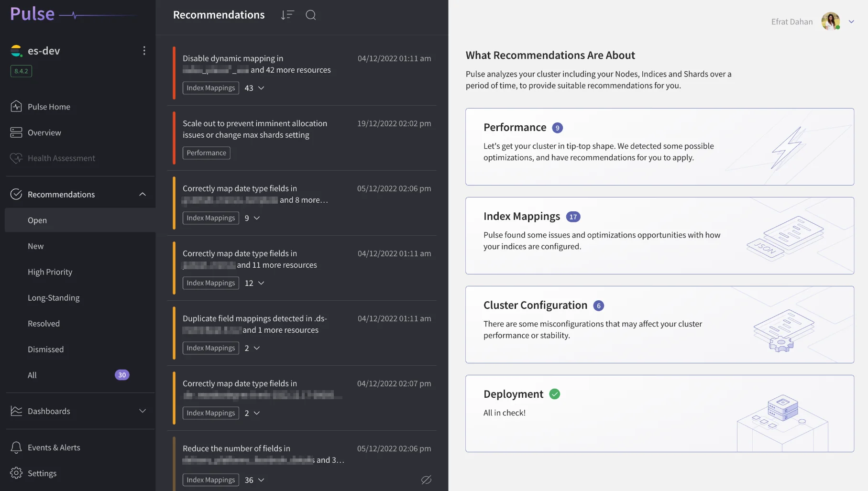Viewport: 868px width, 491px height.
Task: Dismiss the 'Reduce the number of fields' recommendation
Action: (x=426, y=480)
